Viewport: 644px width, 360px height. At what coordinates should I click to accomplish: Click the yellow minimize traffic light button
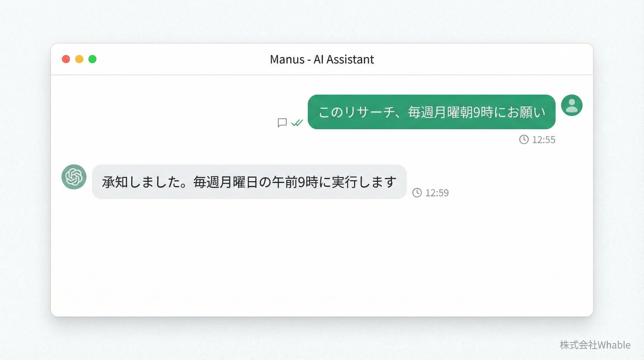click(80, 59)
